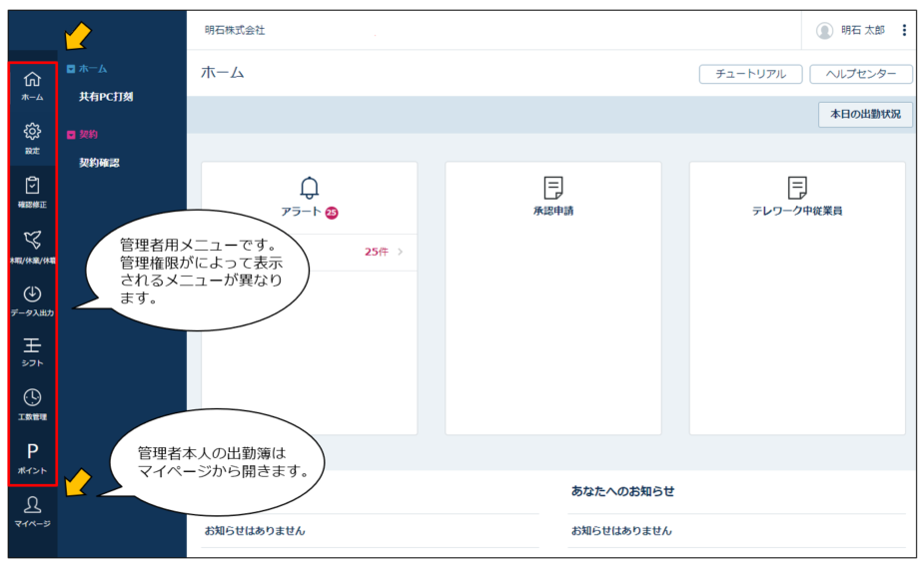Click the アラート card label
This screenshot has height=570, width=924.
tap(301, 212)
